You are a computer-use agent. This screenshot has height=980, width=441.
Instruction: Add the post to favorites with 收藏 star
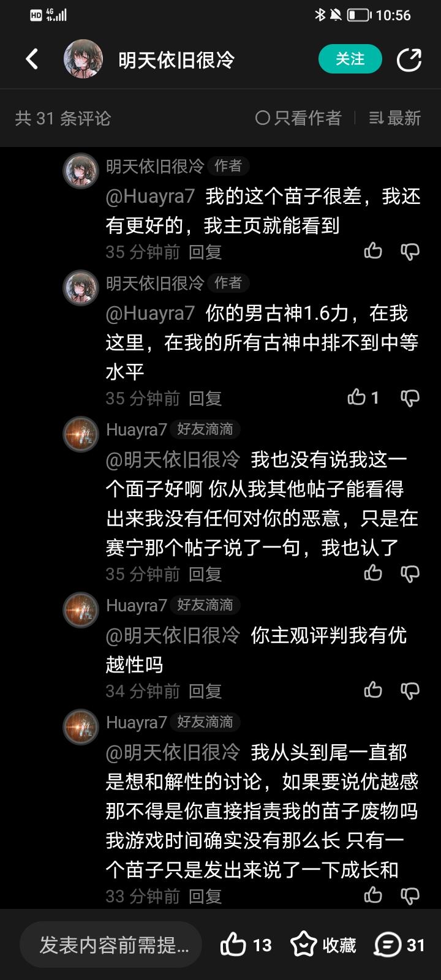[323, 945]
